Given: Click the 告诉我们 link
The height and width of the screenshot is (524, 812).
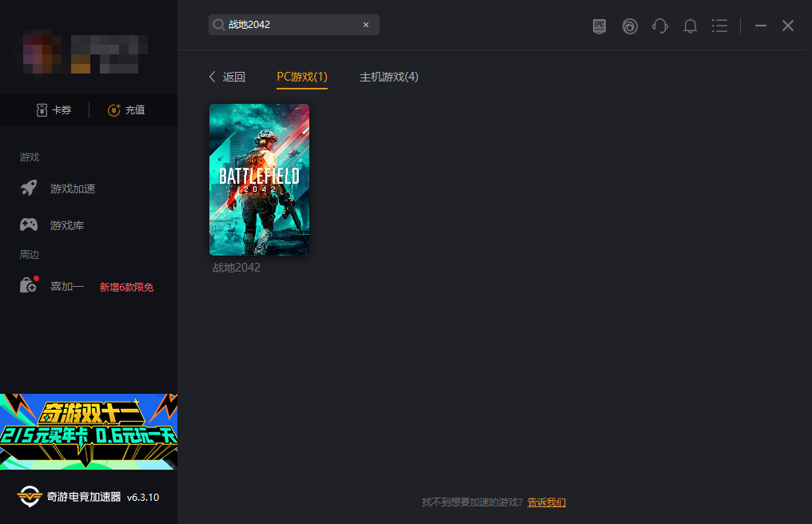Looking at the screenshot, I should [x=547, y=502].
